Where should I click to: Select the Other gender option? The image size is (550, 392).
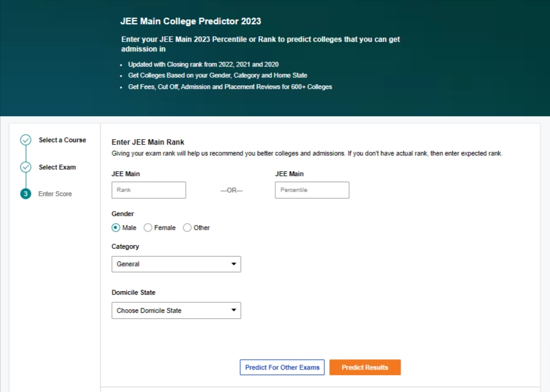188,228
